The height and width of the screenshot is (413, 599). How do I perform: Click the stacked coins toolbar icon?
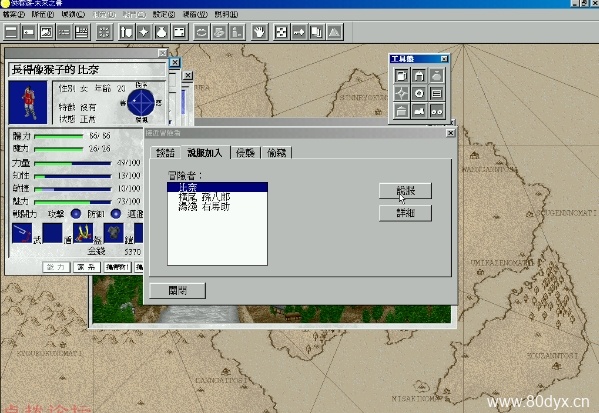click(x=219, y=32)
